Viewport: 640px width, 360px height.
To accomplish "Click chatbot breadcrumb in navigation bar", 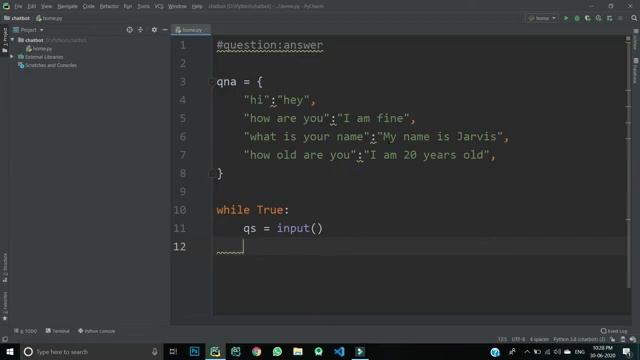I will [x=17, y=18].
